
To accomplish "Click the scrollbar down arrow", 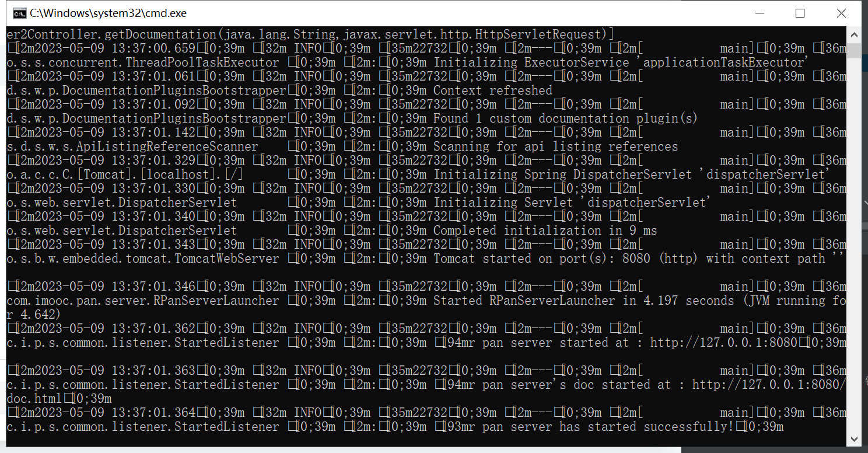I will [x=854, y=439].
